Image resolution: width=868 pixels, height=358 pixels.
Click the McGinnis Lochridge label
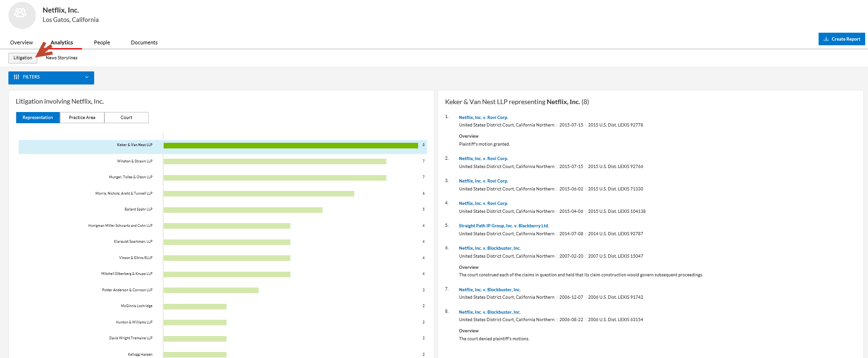[x=137, y=306]
